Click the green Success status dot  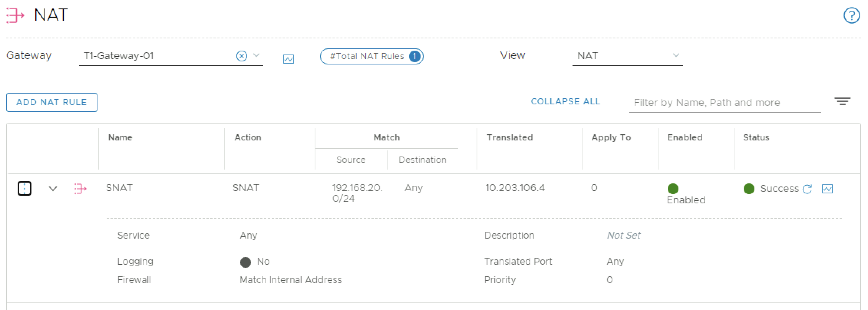749,188
